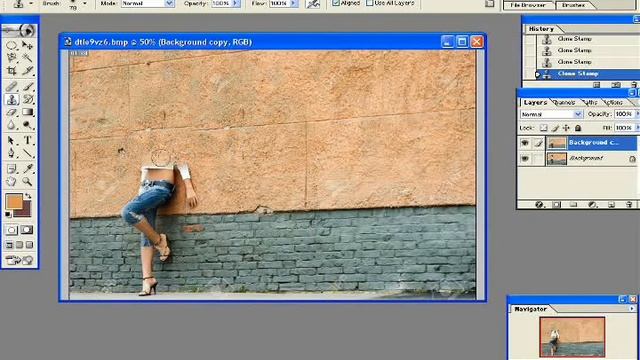Enable Use All Layers checkbox
The width and height of the screenshot is (640, 360).
pos(369,3)
